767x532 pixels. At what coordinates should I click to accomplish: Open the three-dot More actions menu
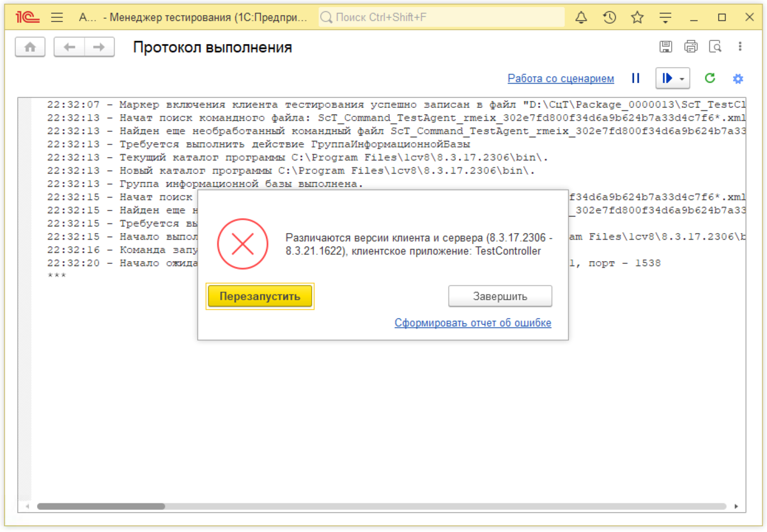coord(740,46)
